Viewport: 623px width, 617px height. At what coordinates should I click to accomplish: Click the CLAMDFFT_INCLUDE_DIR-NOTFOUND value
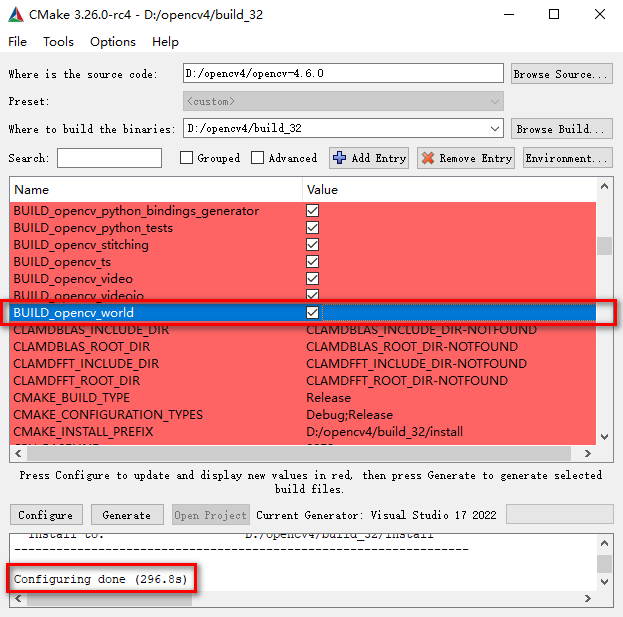click(416, 364)
